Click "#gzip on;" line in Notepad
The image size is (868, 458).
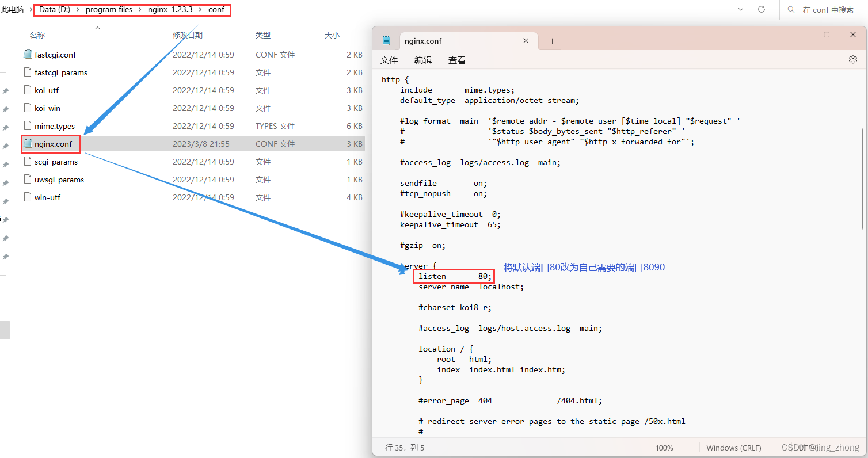pyautogui.click(x=423, y=245)
